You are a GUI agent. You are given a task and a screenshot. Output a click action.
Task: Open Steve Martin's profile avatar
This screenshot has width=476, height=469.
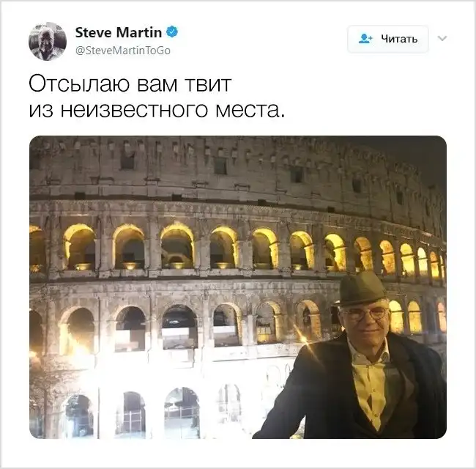click(48, 41)
